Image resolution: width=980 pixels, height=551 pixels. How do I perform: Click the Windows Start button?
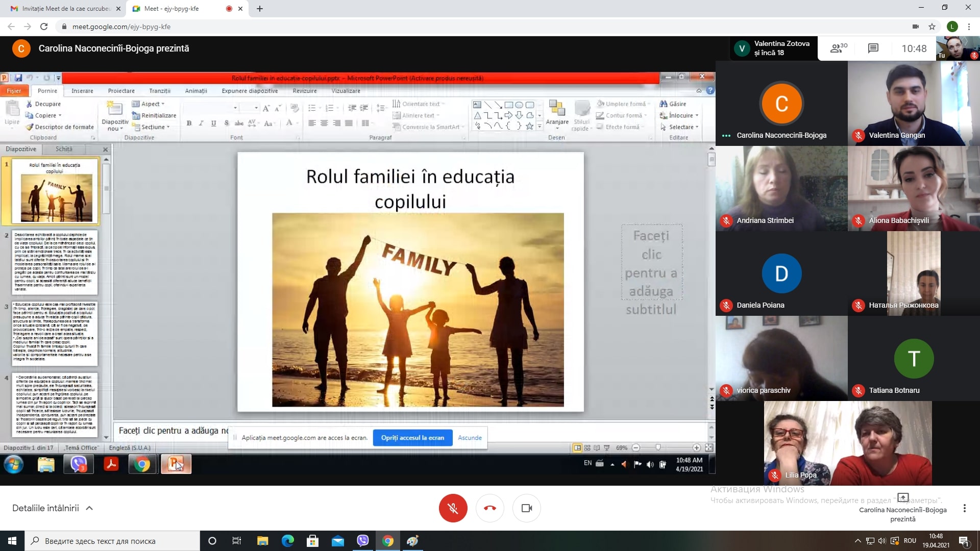(x=12, y=541)
